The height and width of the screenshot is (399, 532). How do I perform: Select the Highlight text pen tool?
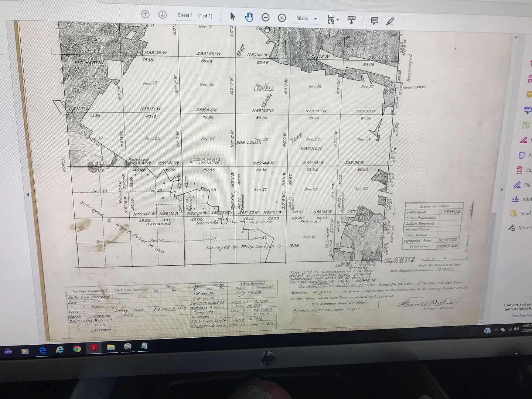click(390, 21)
